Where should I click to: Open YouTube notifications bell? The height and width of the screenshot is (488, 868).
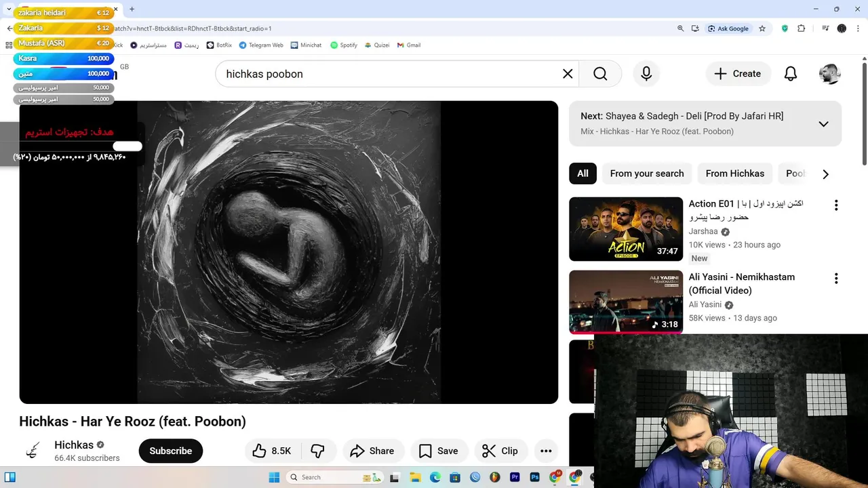click(791, 74)
